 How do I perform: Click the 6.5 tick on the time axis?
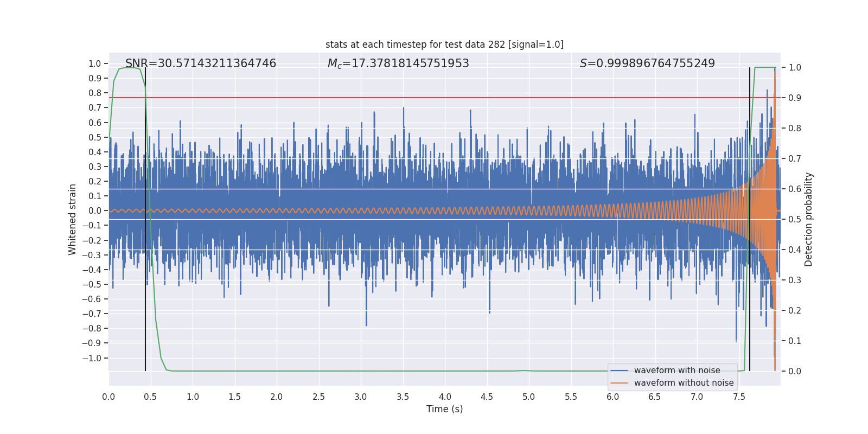[x=655, y=397]
